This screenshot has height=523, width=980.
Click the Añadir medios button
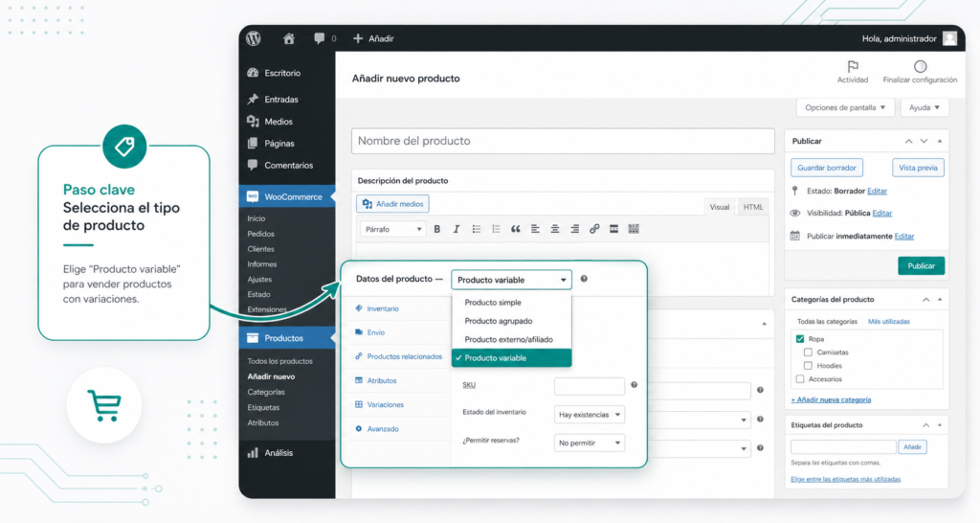[392, 204]
